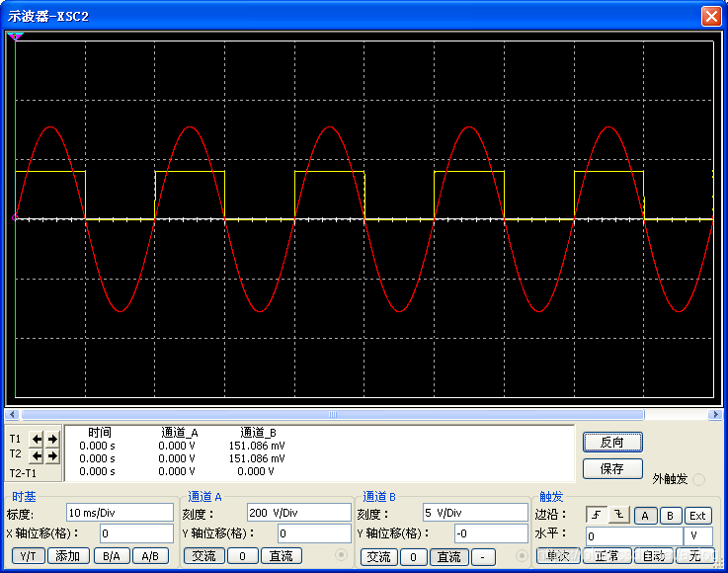Image resolution: width=728 pixels, height=573 pixels.
Task: Set channel A coupling to 交流
Action: (x=204, y=556)
